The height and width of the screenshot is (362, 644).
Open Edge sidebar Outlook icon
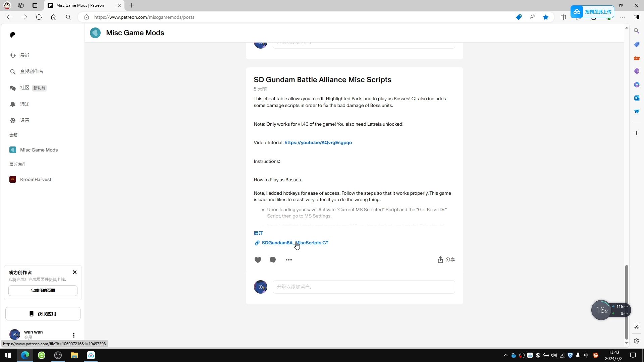[637, 98]
